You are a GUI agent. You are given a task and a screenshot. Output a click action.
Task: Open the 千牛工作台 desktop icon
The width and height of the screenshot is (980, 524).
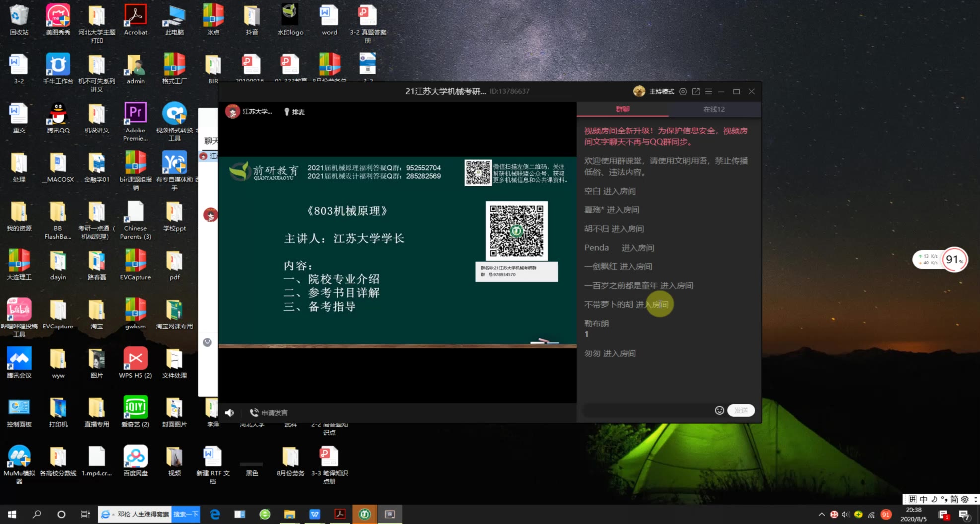(x=58, y=69)
